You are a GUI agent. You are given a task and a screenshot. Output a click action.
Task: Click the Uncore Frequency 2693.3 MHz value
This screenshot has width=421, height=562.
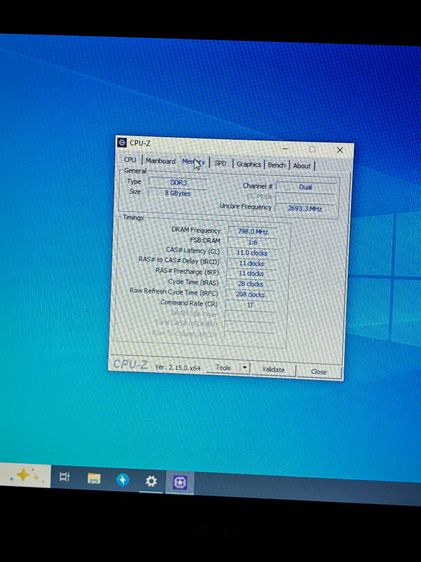coord(305,209)
